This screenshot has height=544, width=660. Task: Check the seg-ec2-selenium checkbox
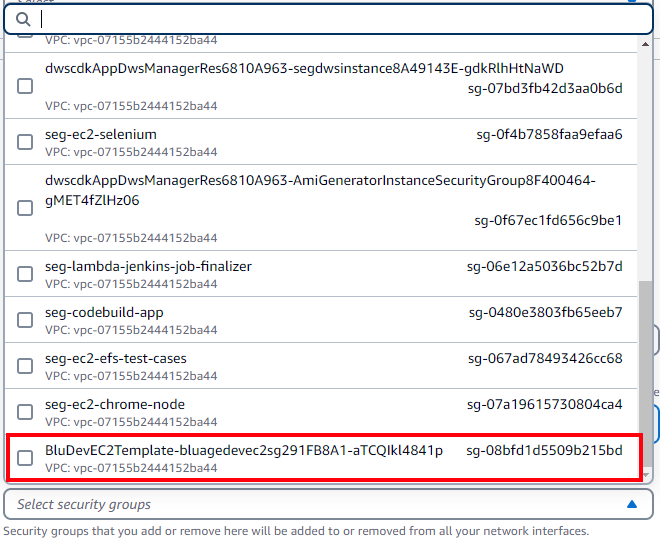25,142
